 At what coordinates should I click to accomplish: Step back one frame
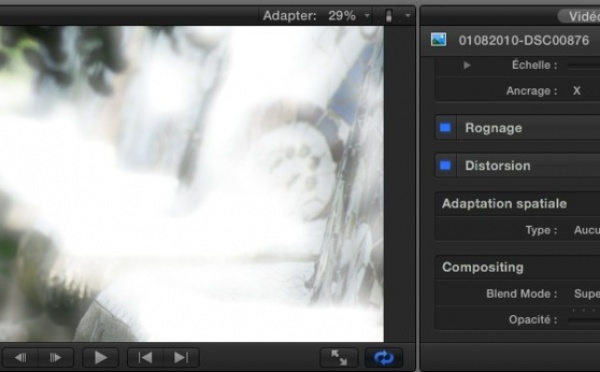point(20,358)
